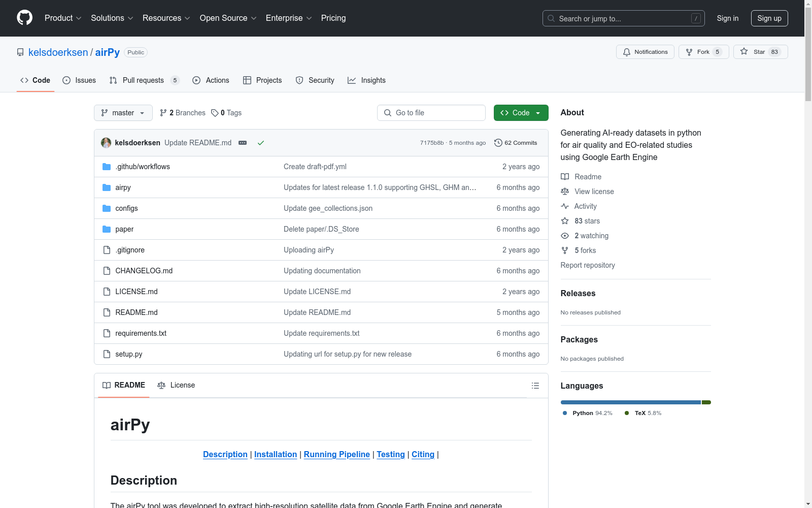Click the Python language bar segment
The width and height of the screenshot is (812, 508).
[x=631, y=402]
